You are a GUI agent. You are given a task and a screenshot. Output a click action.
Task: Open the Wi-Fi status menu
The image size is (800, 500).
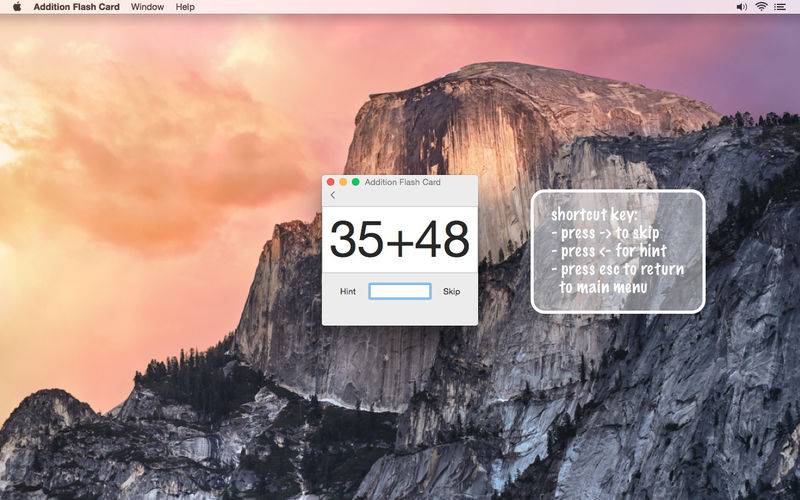[x=761, y=7]
